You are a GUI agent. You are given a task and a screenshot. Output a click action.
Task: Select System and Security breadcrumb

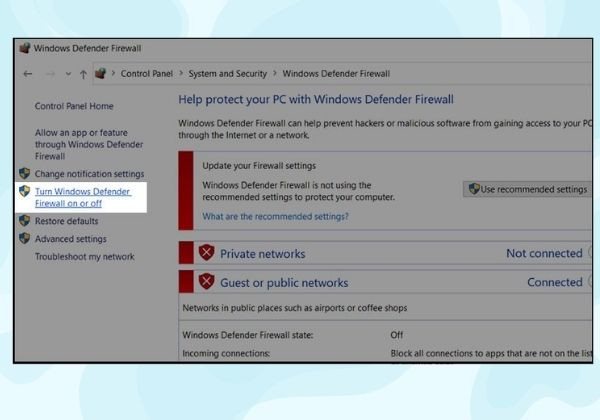227,74
